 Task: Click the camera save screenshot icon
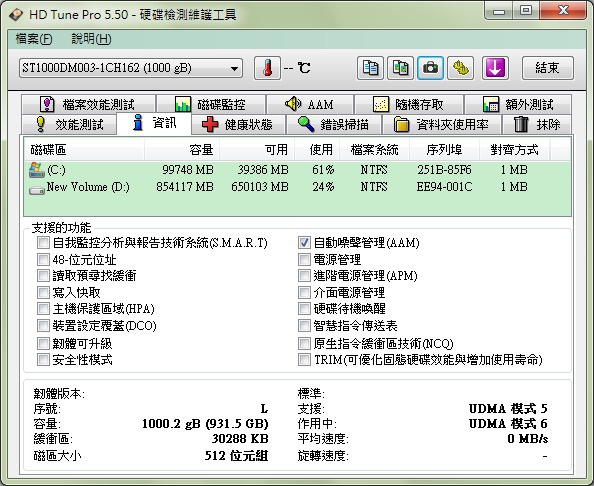coord(430,68)
